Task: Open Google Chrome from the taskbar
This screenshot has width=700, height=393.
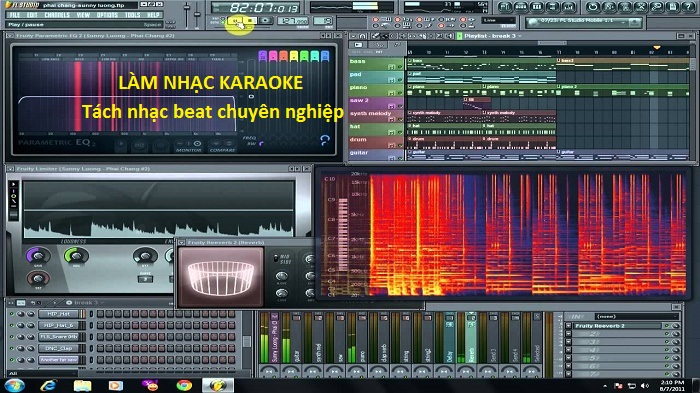Action: coord(183,385)
